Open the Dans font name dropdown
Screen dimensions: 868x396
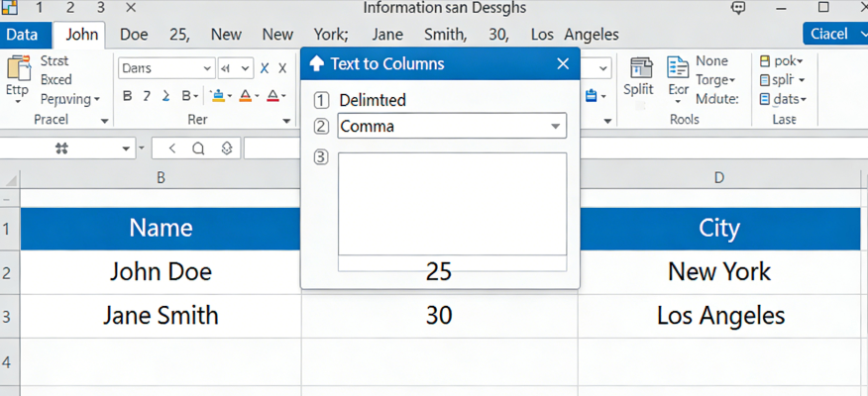(207, 68)
